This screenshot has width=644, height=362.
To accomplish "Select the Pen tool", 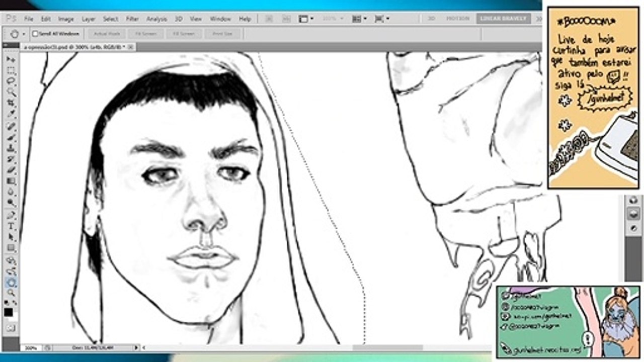I will 11,215.
